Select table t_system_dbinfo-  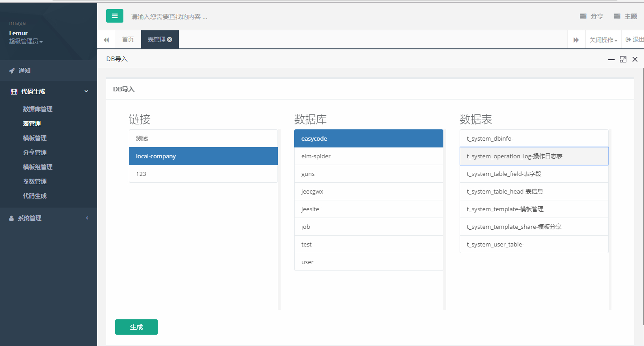tap(534, 138)
